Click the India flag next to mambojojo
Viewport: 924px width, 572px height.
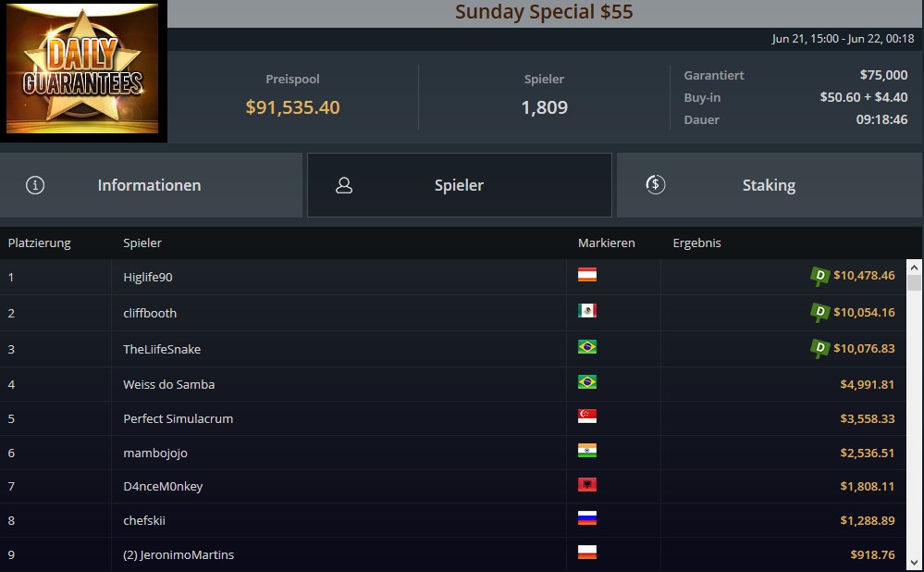pos(587,451)
